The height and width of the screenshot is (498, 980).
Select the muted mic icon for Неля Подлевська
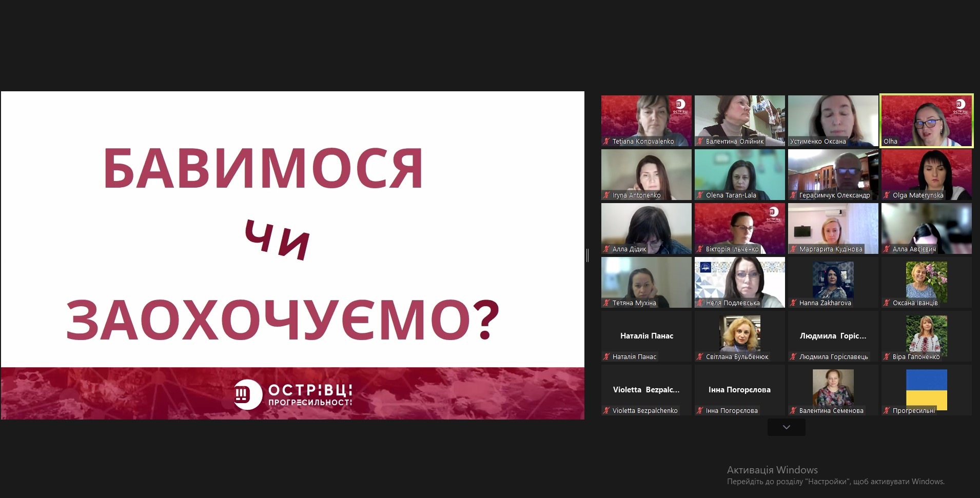tap(700, 303)
